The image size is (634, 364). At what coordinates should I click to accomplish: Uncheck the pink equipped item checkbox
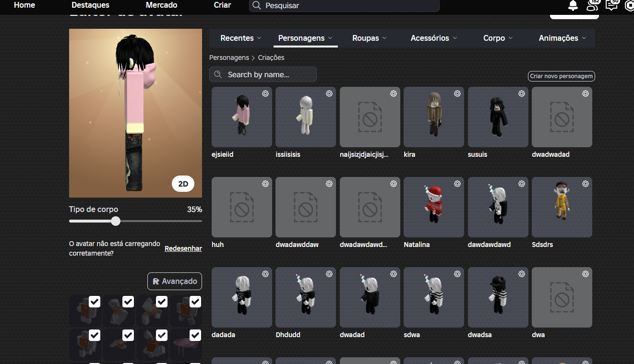[x=195, y=335]
